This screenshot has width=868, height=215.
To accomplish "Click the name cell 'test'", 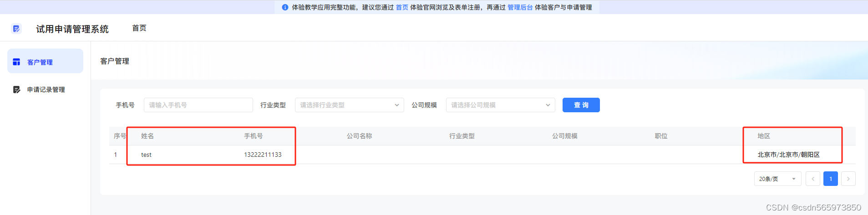I will click(x=146, y=155).
